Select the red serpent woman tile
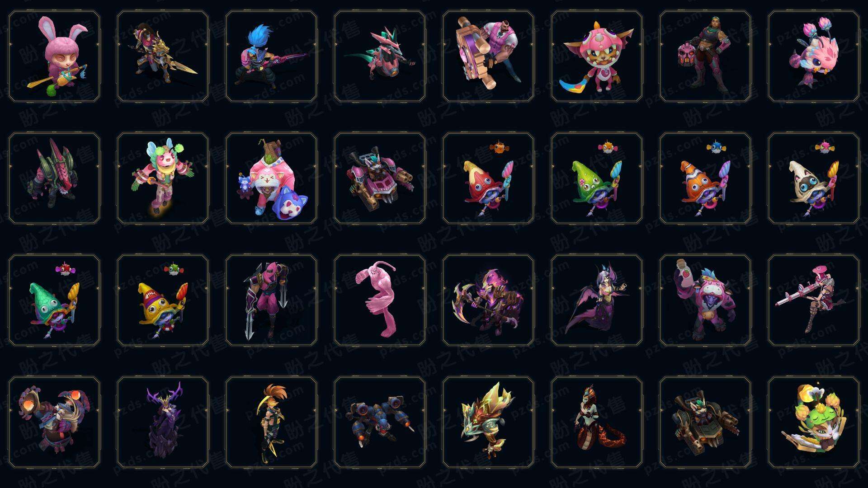 (x=597, y=422)
